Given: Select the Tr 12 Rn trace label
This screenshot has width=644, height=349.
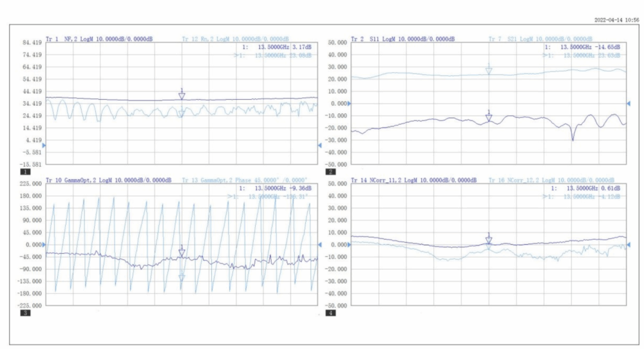Looking at the screenshot, I should pos(236,39).
